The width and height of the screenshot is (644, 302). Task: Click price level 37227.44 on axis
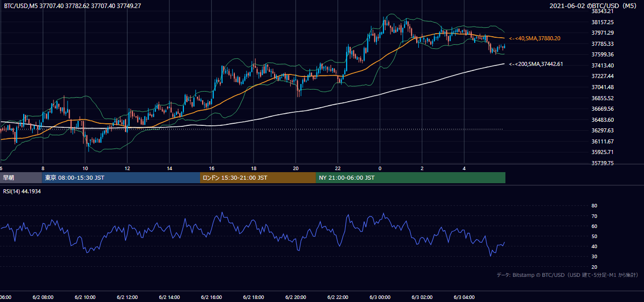[x=603, y=76]
